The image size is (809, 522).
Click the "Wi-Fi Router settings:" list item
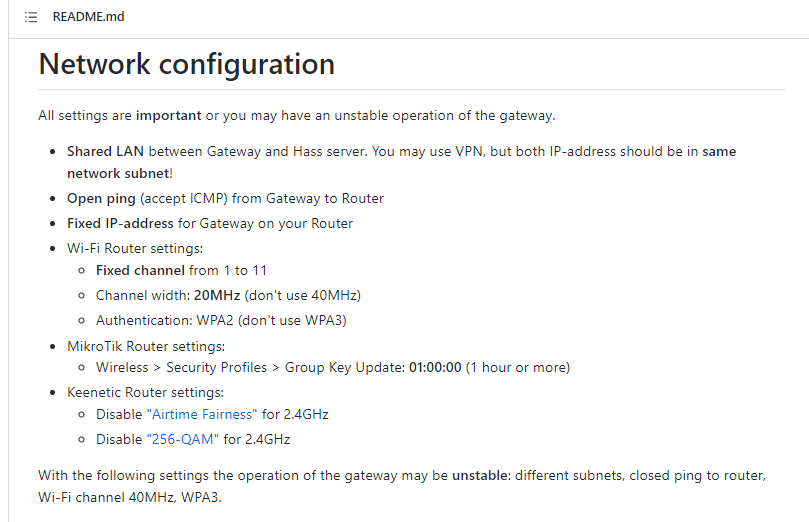pos(134,247)
